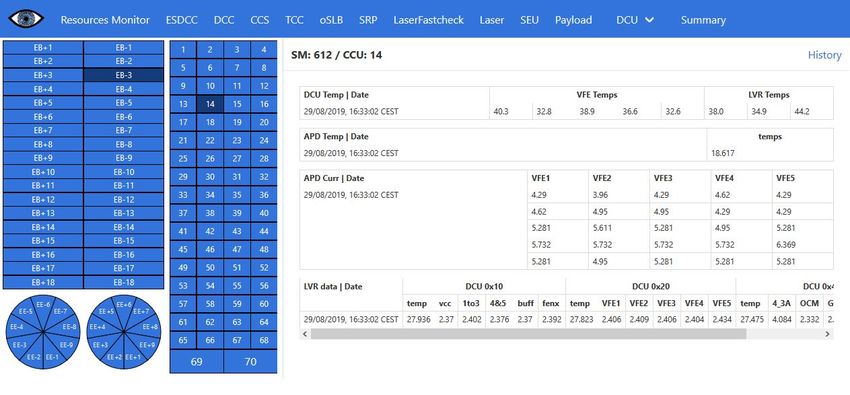Click the APD temp value 18.617
Screen dimensions: 850x395
(x=723, y=153)
